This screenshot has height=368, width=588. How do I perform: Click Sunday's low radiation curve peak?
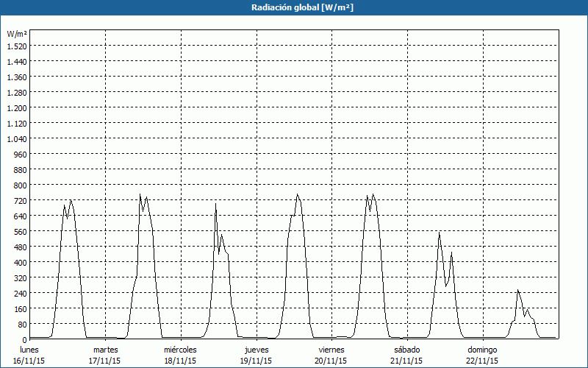(518, 290)
